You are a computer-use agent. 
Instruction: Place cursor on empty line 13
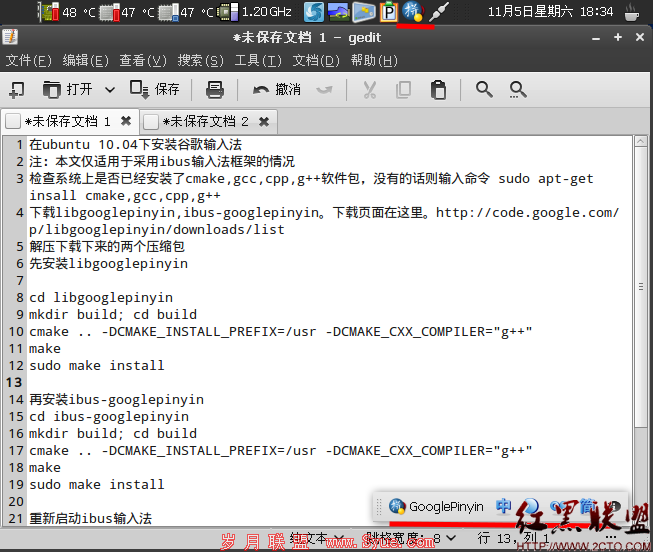pyautogui.click(x=329, y=382)
